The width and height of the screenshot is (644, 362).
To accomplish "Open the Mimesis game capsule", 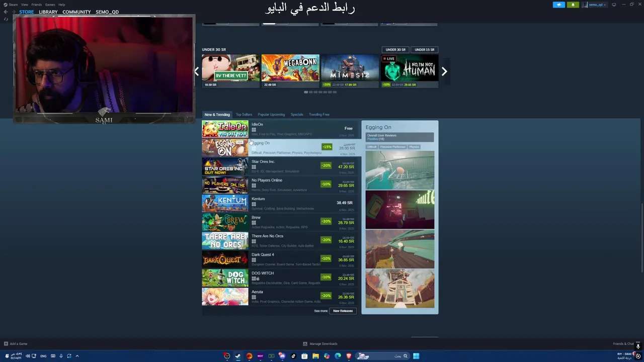I will tap(350, 71).
